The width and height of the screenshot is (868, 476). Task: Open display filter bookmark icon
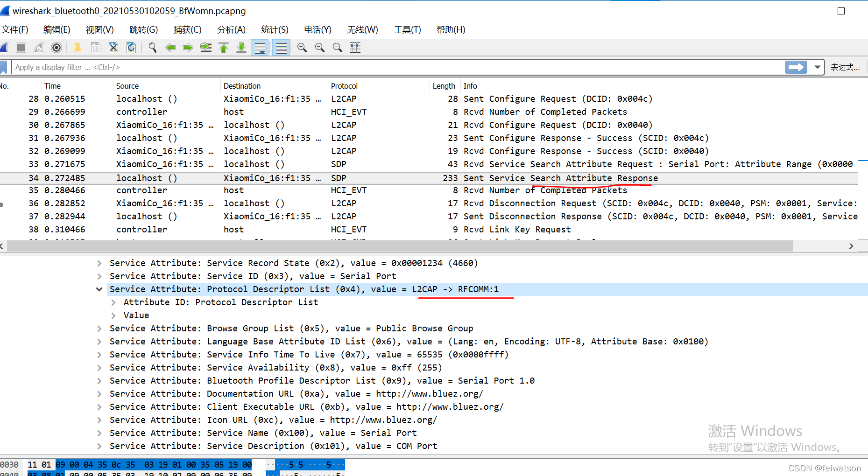(x=4, y=67)
